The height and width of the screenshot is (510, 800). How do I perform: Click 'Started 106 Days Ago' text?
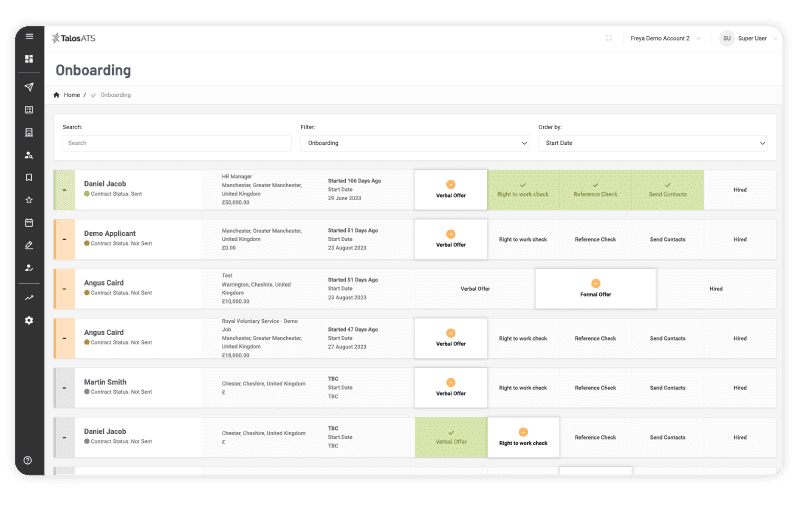pyautogui.click(x=354, y=181)
